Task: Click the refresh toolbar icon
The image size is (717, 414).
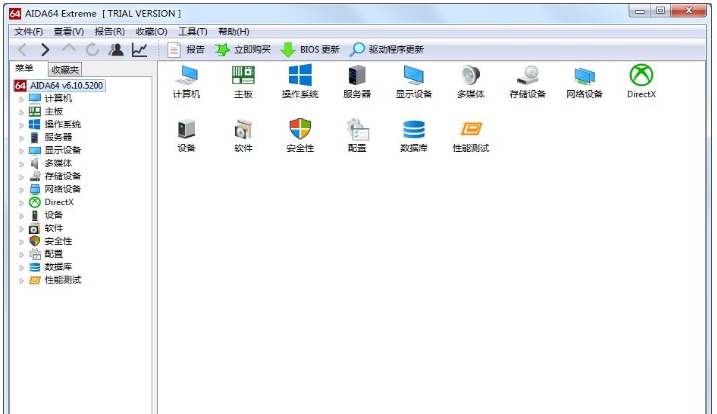Action: (x=92, y=49)
